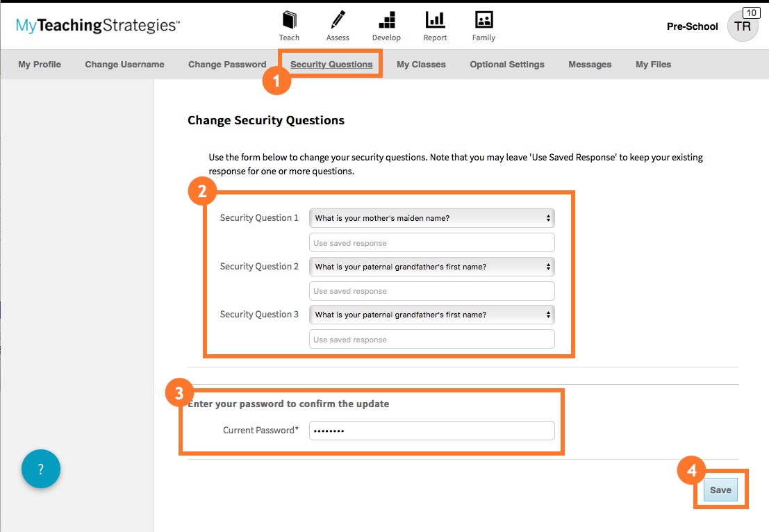Open the blue help question mark bubble
This screenshot has height=532, width=769.
click(x=40, y=469)
